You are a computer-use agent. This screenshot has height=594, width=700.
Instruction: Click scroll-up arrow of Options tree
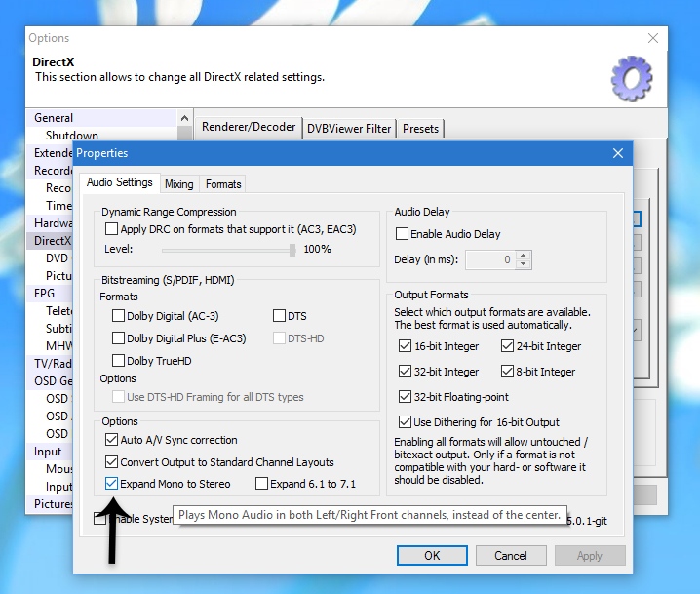185,118
